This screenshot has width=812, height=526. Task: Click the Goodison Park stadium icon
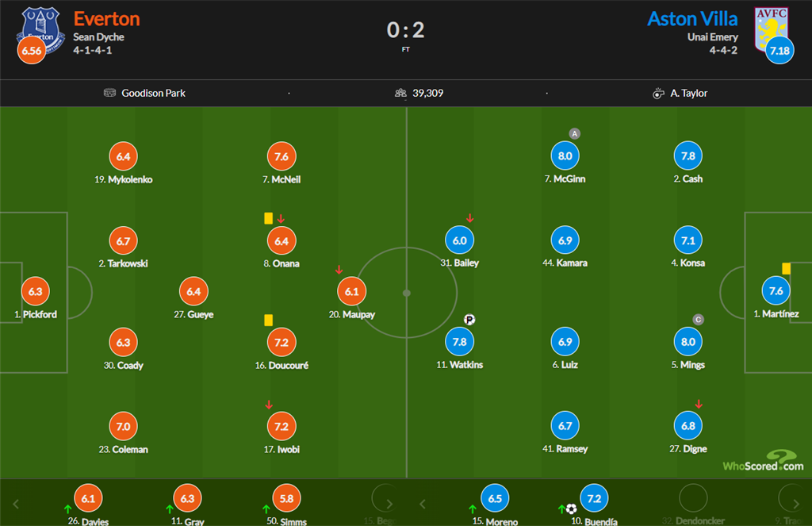(109, 93)
